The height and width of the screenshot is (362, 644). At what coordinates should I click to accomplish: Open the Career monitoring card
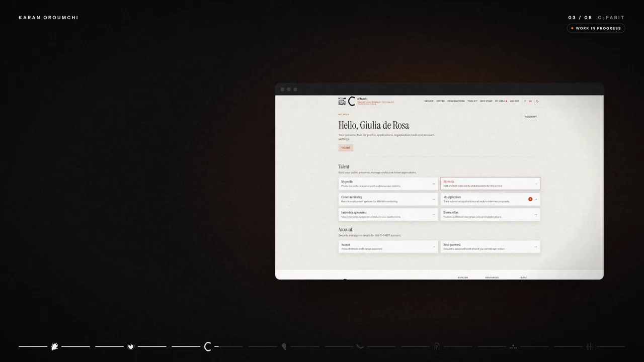point(388,199)
